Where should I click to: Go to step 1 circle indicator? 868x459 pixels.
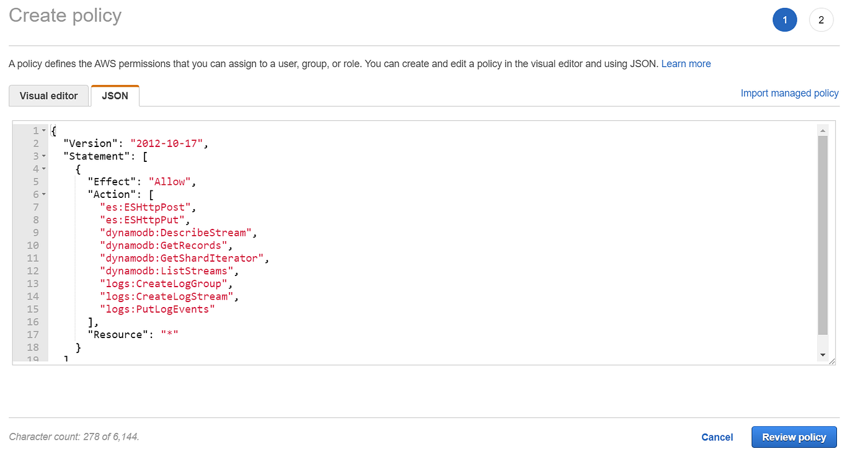(784, 20)
